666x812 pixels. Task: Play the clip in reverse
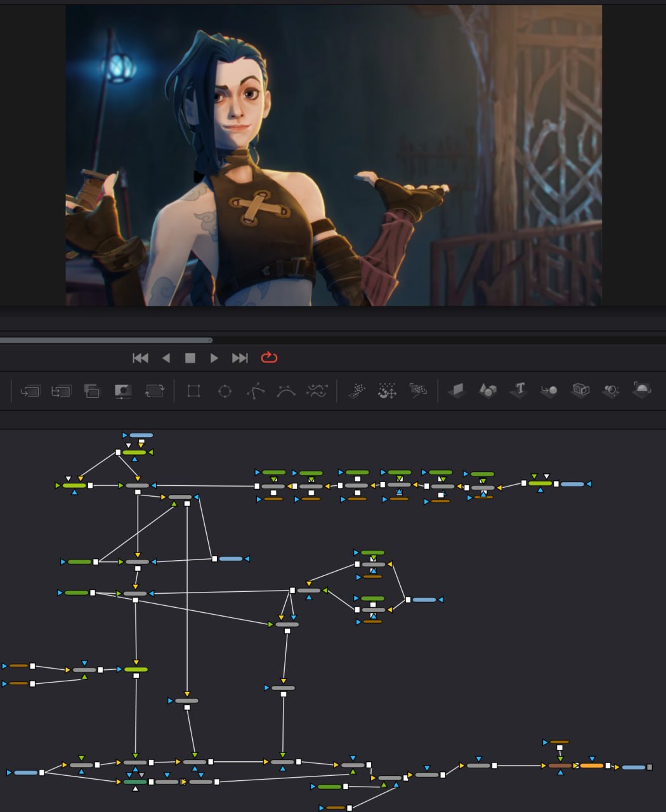click(x=166, y=358)
